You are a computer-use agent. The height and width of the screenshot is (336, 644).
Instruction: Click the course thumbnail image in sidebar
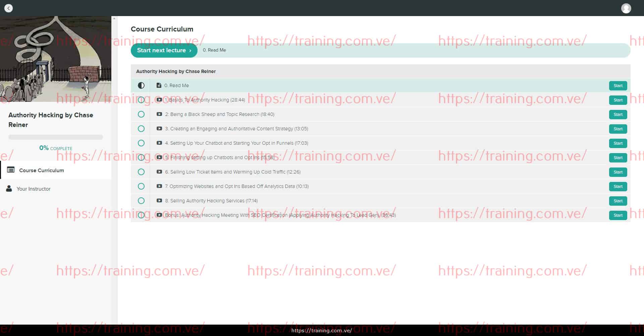point(56,59)
